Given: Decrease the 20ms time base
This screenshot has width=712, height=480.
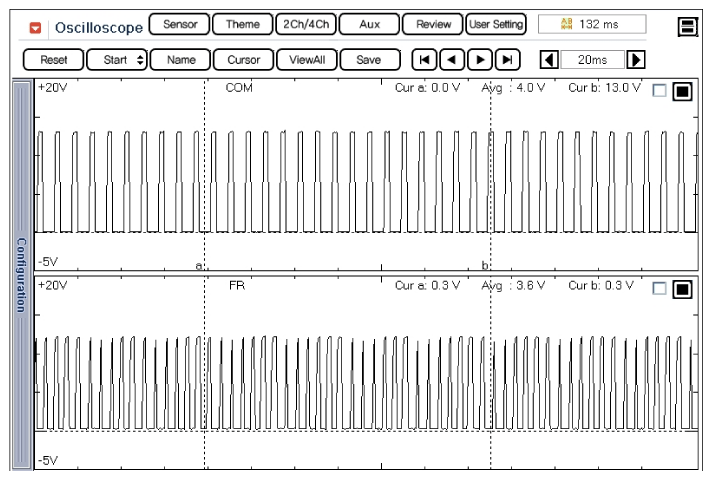Looking at the screenshot, I should click(548, 59).
